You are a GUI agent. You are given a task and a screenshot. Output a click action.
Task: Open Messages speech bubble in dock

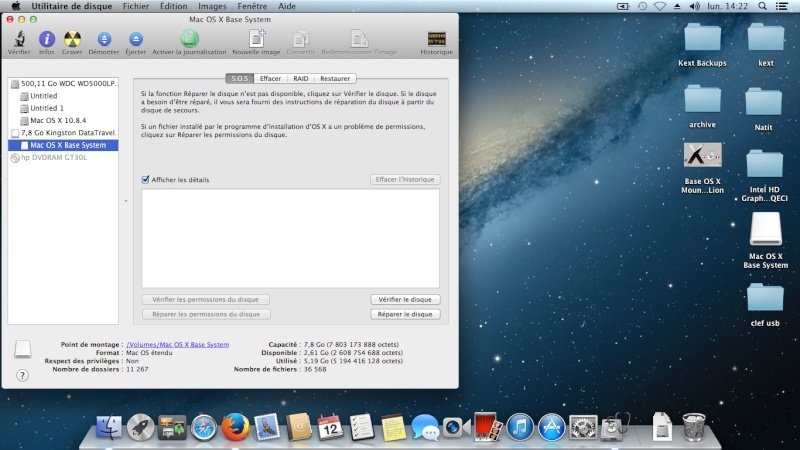pos(425,428)
